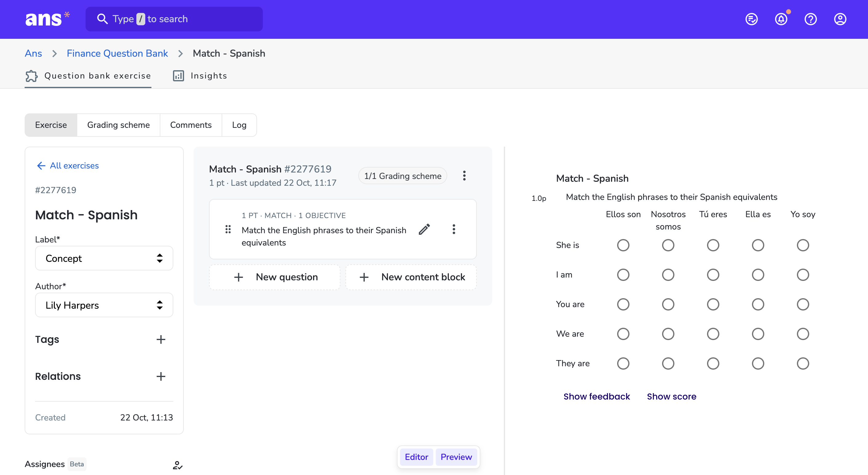This screenshot has height=475, width=868.
Task: Select the Exercise tab
Action: coord(51,125)
